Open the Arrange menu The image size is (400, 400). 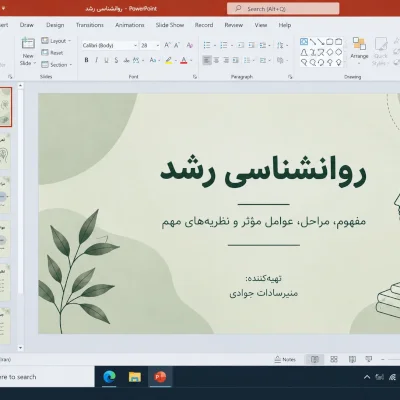click(359, 51)
